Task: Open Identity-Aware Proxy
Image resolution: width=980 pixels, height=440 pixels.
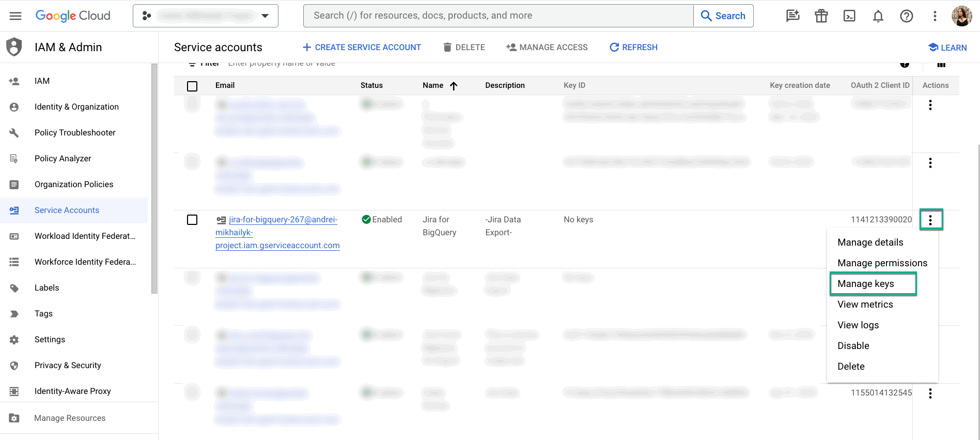Action: [74, 391]
